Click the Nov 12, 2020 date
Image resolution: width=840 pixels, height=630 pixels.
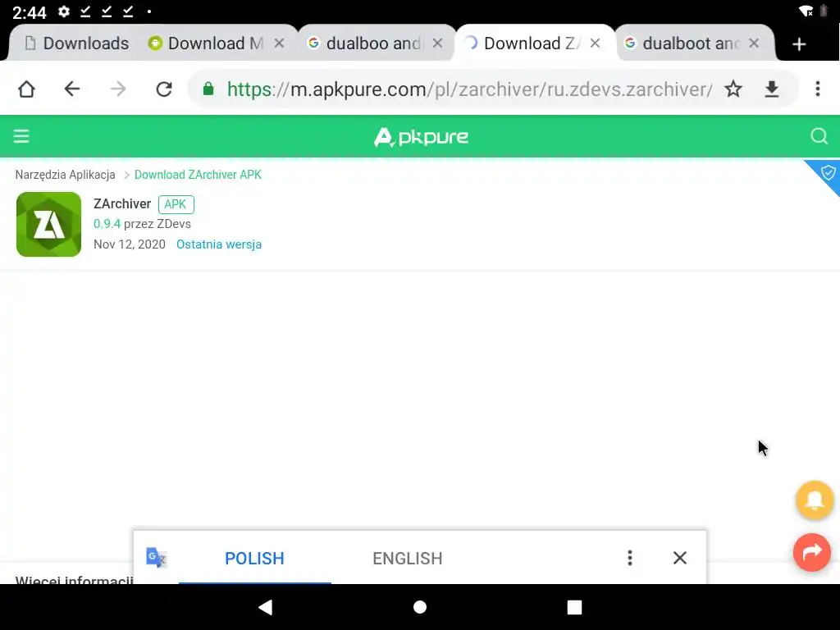(129, 244)
